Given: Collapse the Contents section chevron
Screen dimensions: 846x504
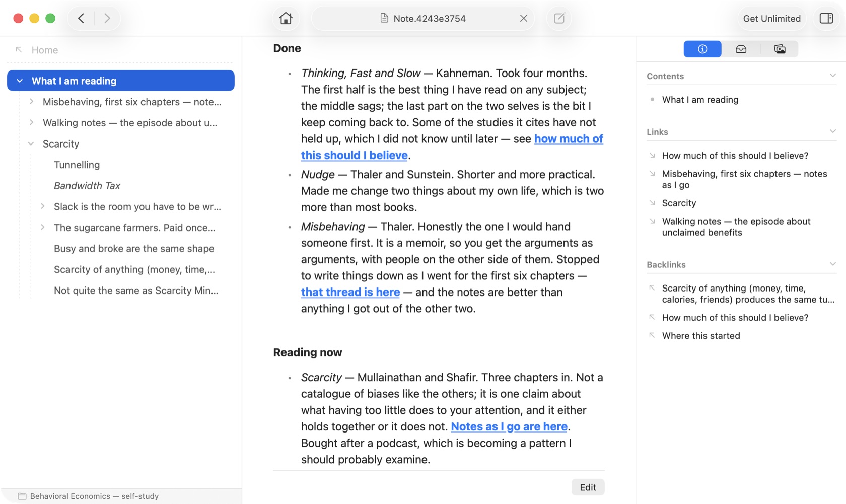Looking at the screenshot, I should point(832,76).
